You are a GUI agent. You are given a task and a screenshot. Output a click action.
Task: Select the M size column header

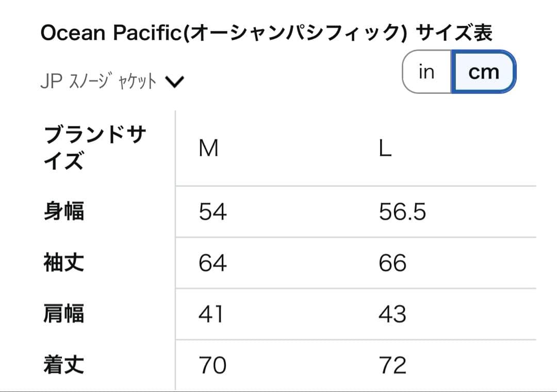[208, 149]
